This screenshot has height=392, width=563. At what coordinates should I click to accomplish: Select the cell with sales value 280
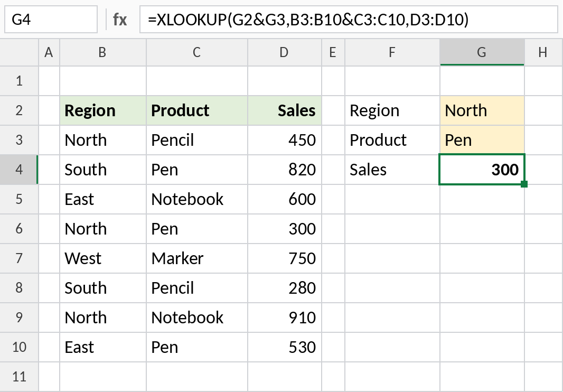284,288
